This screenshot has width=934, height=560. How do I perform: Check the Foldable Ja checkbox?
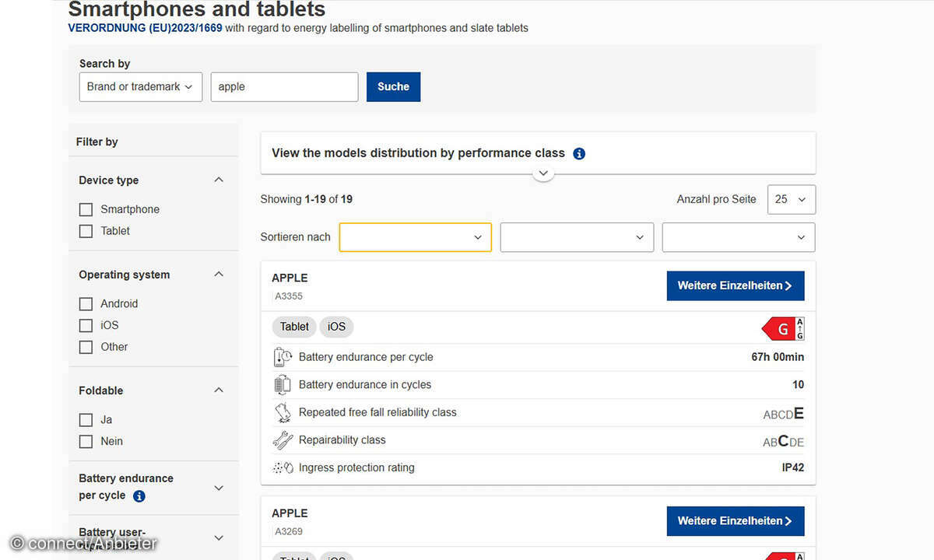[x=86, y=420]
